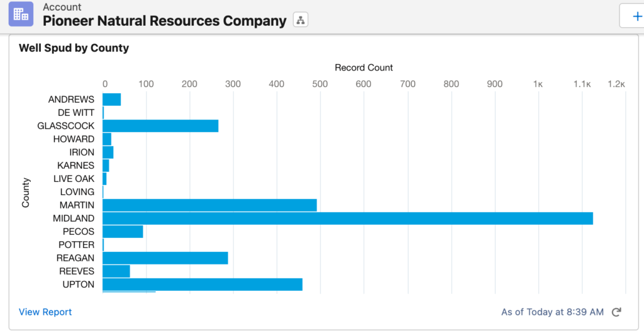Click the 'MIDLAND' county label

(x=74, y=219)
